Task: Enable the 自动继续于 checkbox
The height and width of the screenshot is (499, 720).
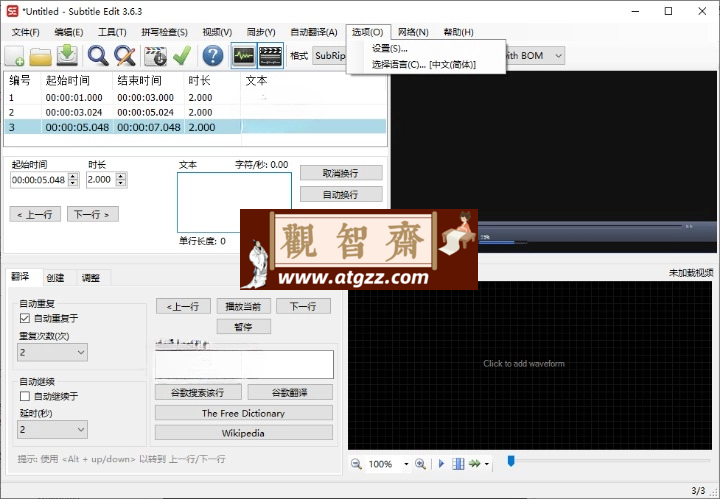Action: (x=25, y=396)
